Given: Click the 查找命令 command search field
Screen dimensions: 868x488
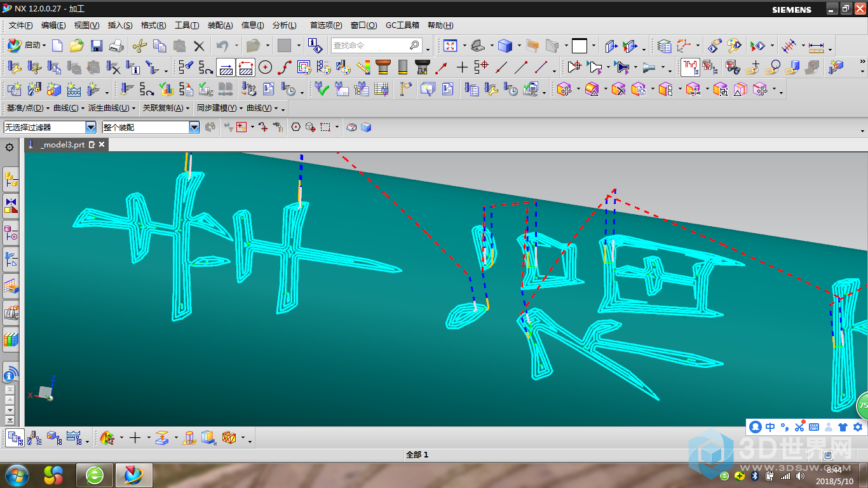Looking at the screenshot, I should click(377, 46).
